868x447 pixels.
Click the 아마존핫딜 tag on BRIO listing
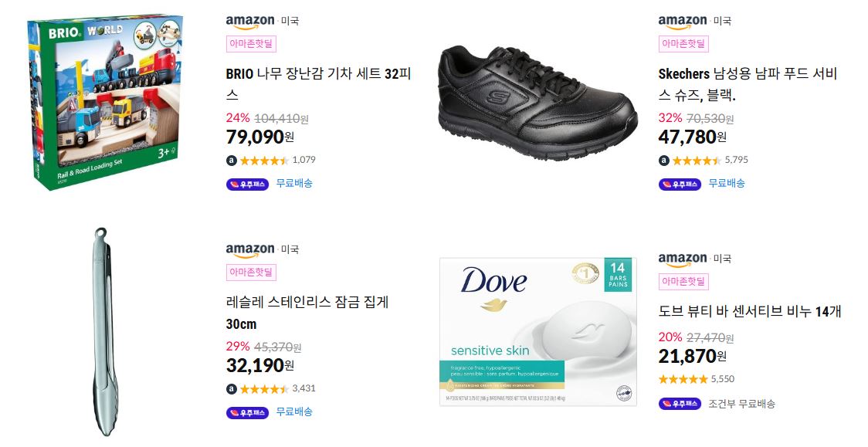pyautogui.click(x=251, y=44)
